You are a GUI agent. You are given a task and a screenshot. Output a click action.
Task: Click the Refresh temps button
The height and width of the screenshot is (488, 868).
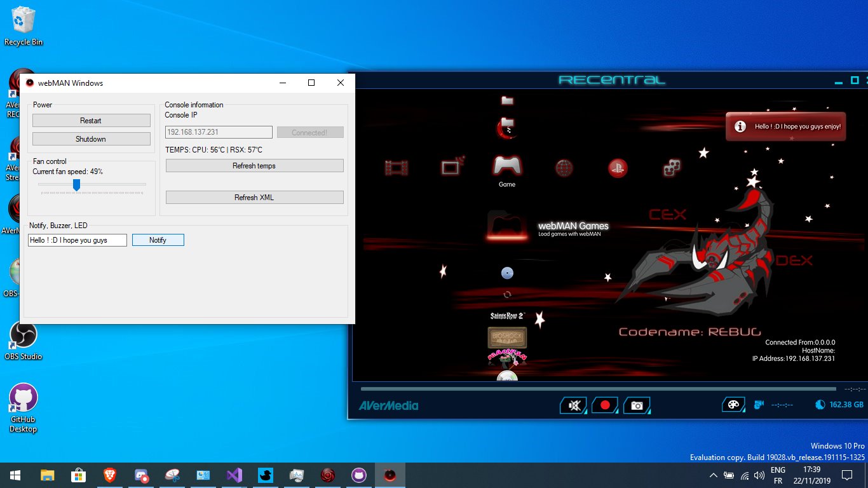pyautogui.click(x=255, y=166)
